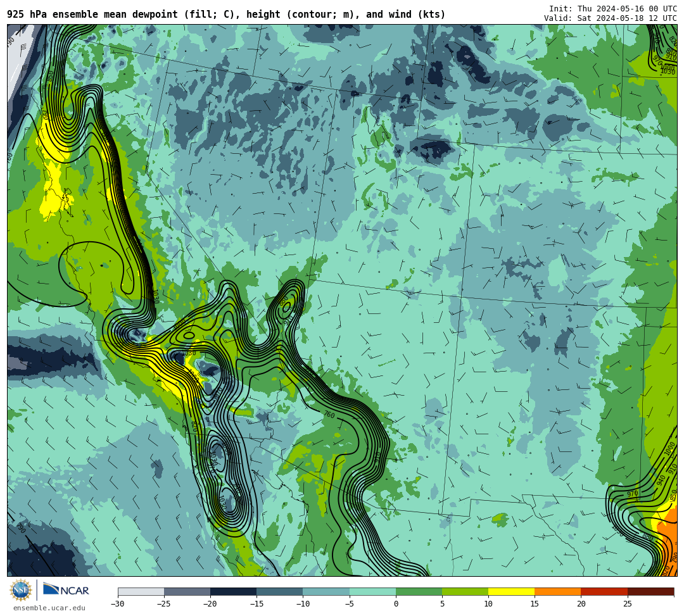Click the colorbar label 0
684x616 pixels.
[396, 604]
